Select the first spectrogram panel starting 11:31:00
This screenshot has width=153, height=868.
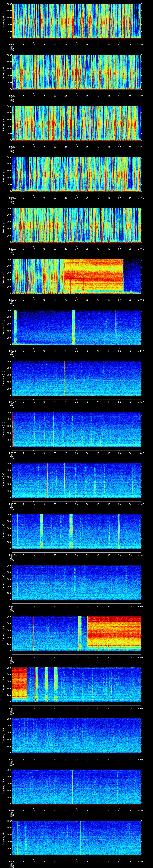point(77,21)
